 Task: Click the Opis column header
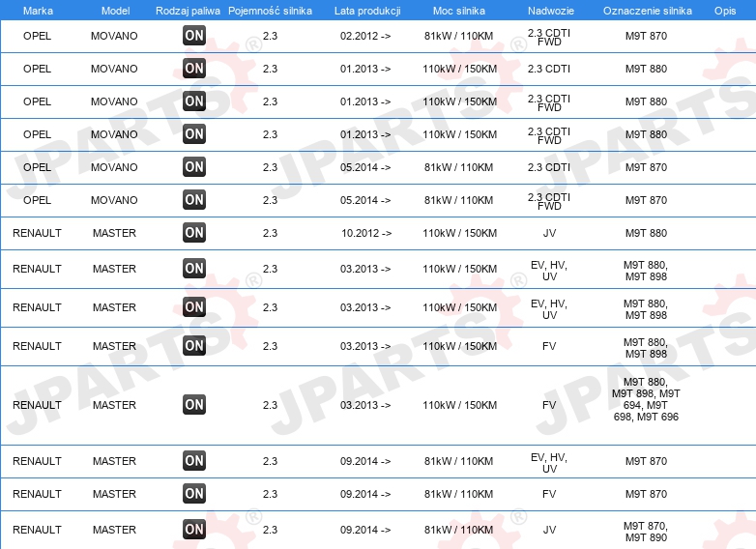tap(725, 11)
